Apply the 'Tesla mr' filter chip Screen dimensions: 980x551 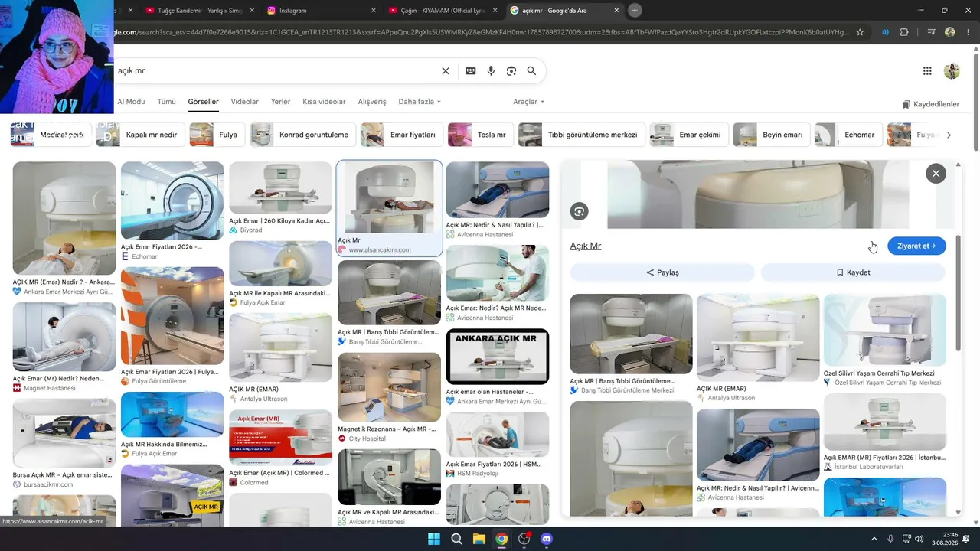coord(481,135)
